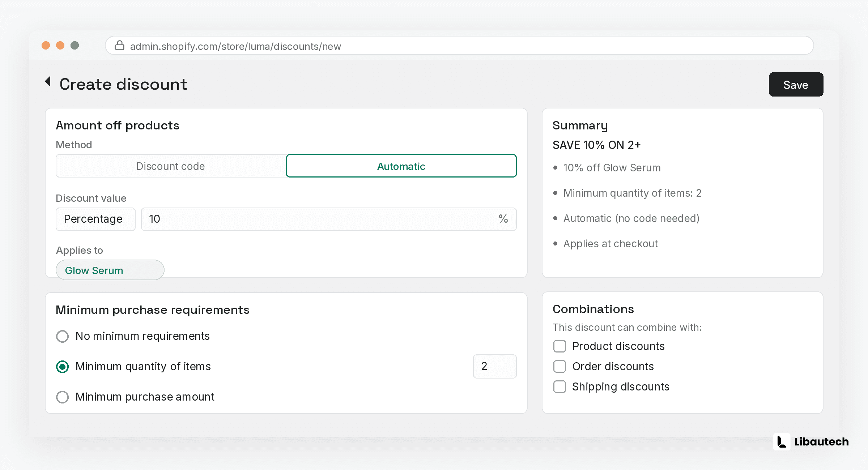Image resolution: width=868 pixels, height=470 pixels.
Task: Select the Automatic method
Action: coord(401,166)
